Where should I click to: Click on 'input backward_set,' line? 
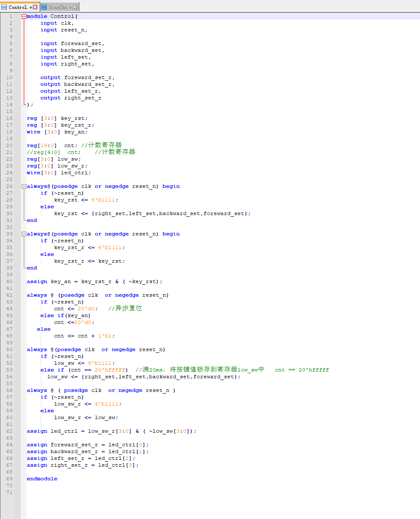tap(73, 50)
